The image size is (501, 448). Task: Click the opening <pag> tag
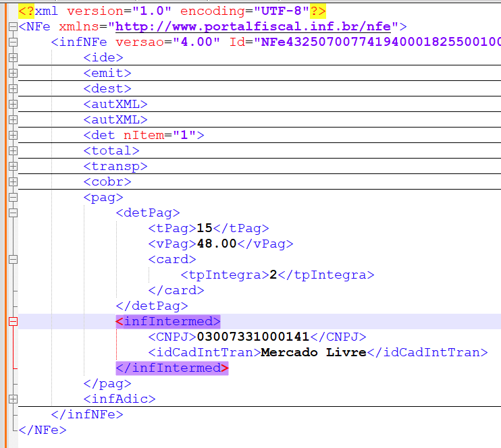coord(103,198)
